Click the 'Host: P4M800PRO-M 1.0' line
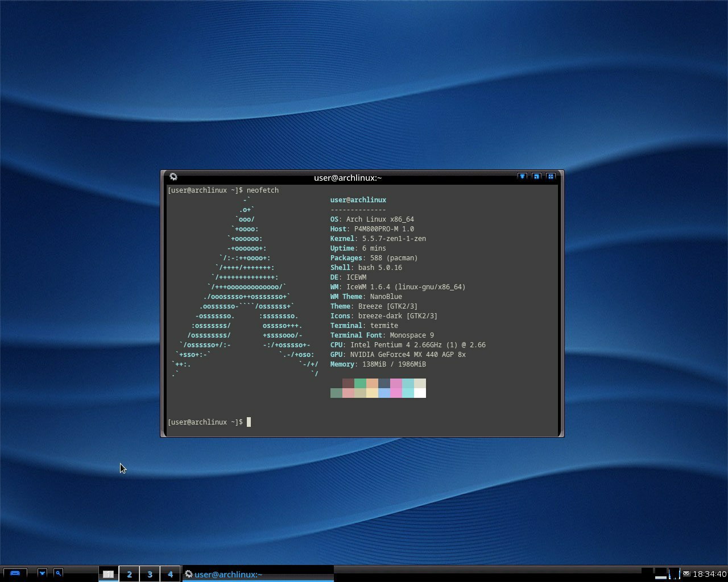Image resolution: width=728 pixels, height=582 pixels. coord(372,229)
